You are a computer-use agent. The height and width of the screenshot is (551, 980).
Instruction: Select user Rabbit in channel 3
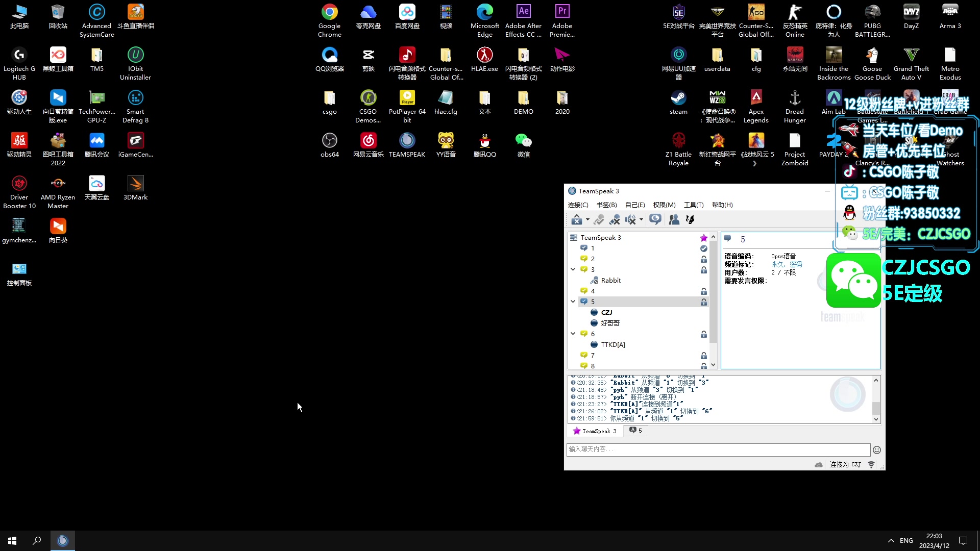(x=610, y=280)
